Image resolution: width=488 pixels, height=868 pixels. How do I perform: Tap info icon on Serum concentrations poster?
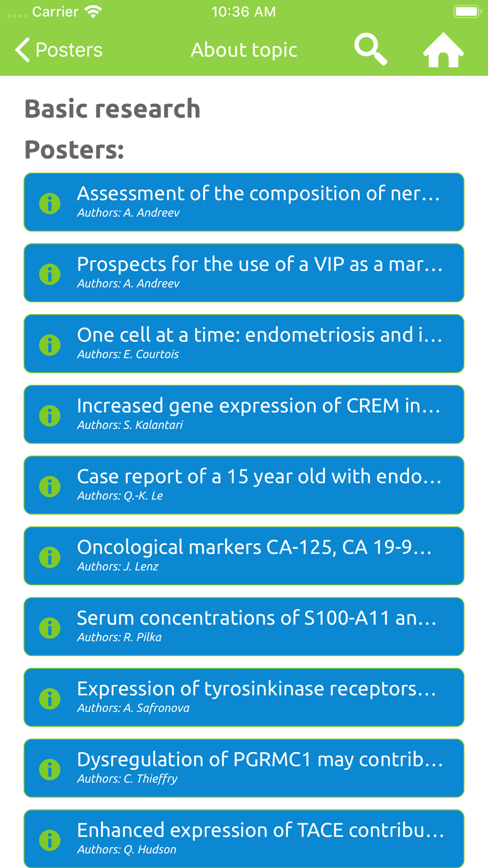(50, 628)
